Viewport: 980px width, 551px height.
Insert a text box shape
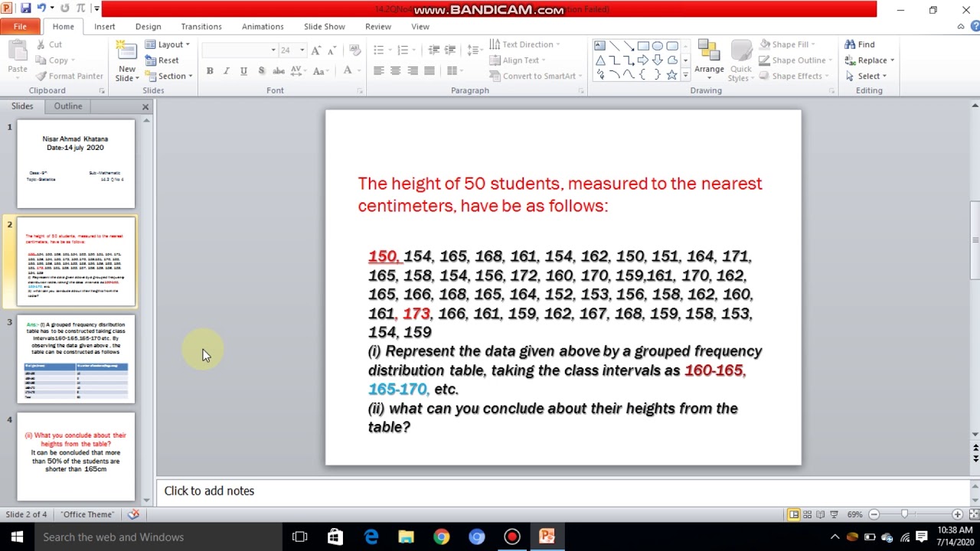coord(599,45)
